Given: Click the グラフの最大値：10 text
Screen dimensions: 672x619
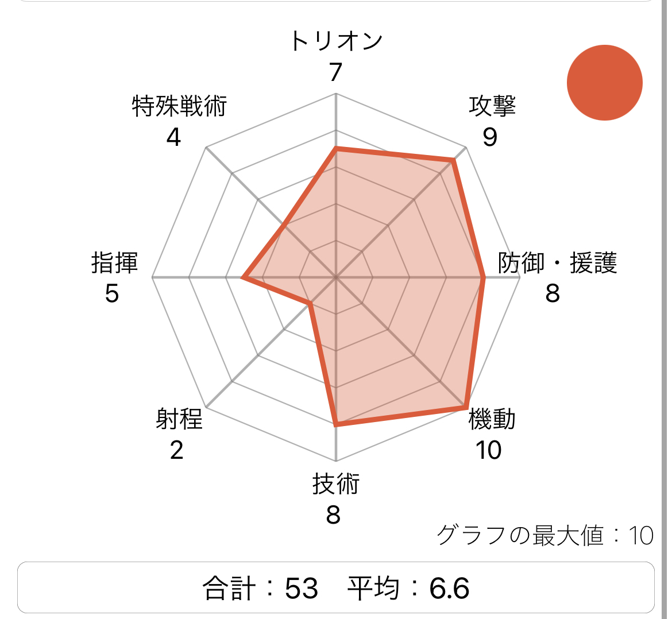Looking at the screenshot, I should (545, 536).
